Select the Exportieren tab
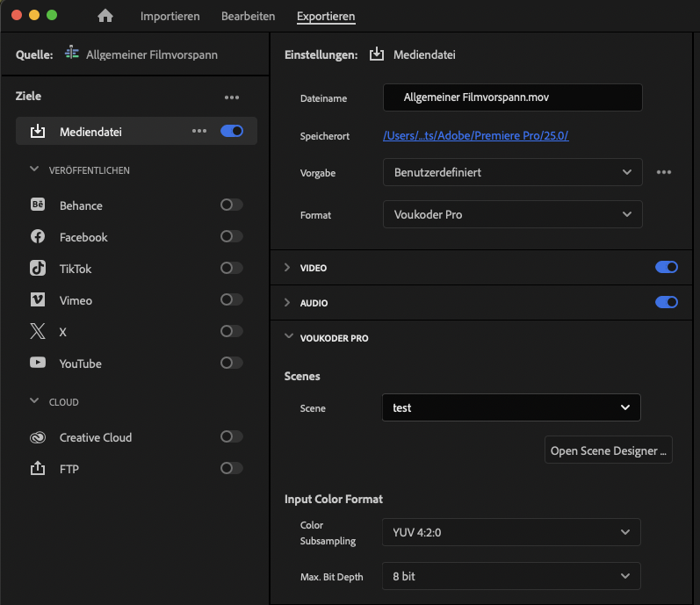This screenshot has height=605, width=700. tap(326, 17)
